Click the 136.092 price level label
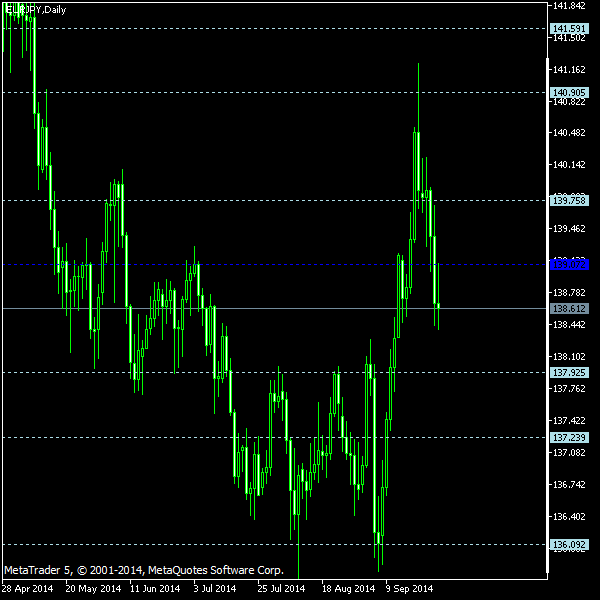Viewport: 600px width, 600px height. coord(569,545)
